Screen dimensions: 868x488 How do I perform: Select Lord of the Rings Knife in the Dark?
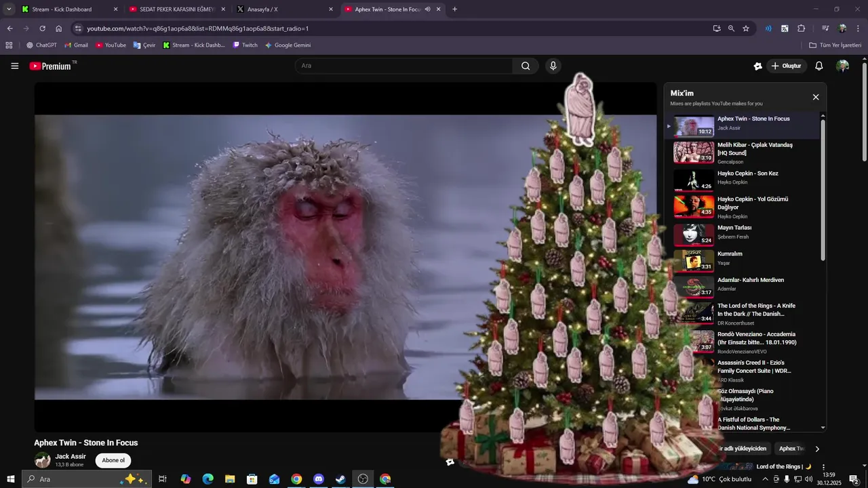746,313
